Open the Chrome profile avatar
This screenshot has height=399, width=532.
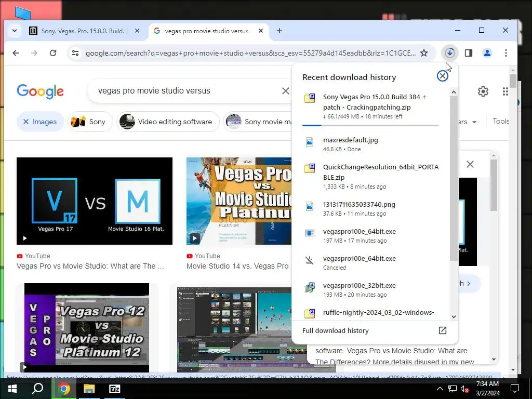(x=487, y=53)
